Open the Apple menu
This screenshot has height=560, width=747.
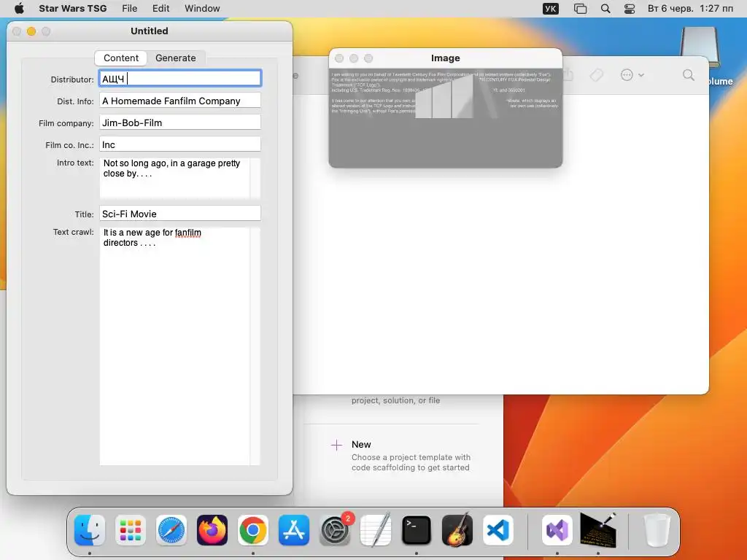(x=19, y=8)
